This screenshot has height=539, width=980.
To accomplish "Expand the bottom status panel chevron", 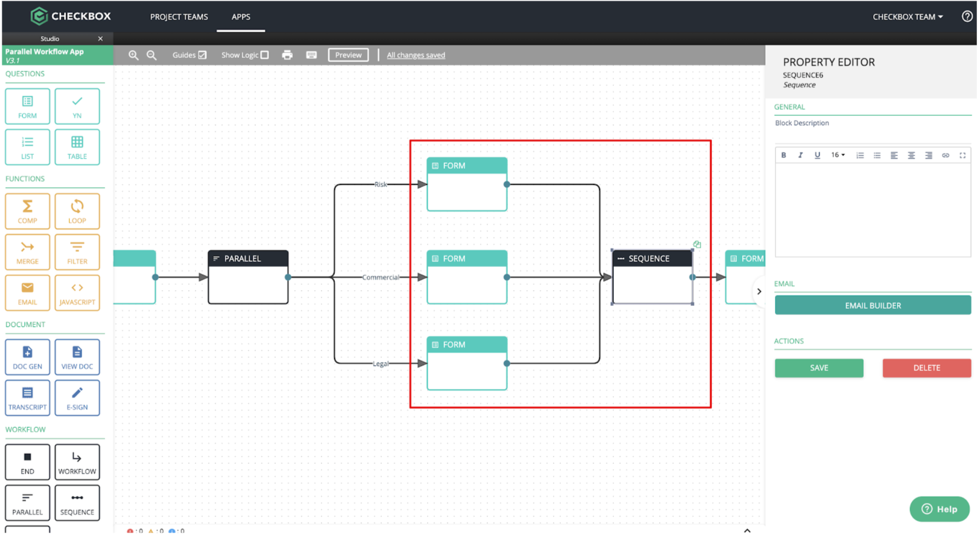I will pos(747,530).
